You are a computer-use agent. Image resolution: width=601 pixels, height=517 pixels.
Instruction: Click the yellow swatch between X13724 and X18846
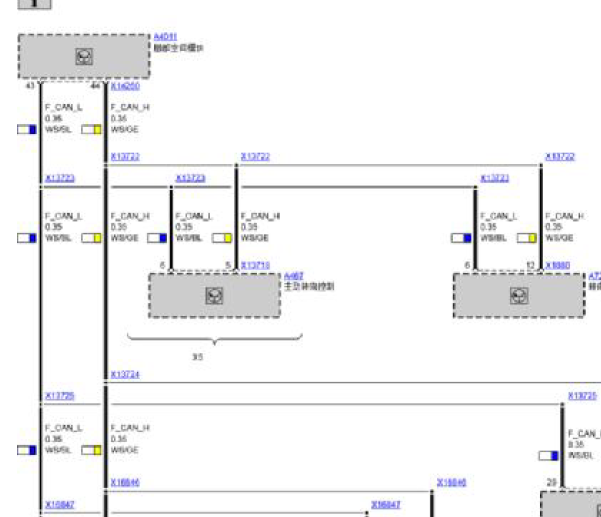[92, 450]
